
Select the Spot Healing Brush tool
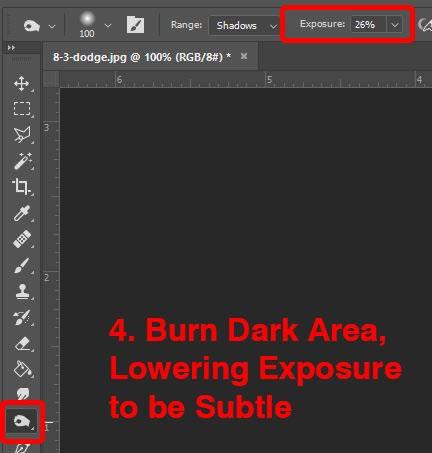(x=22, y=239)
